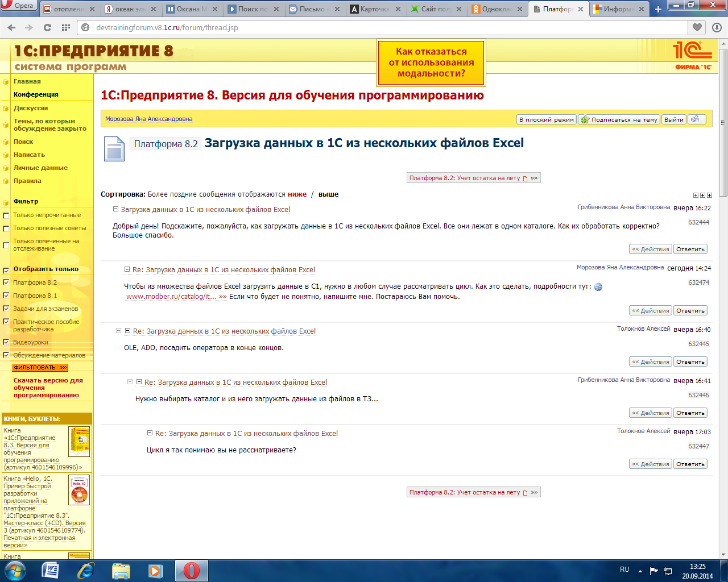Close the Письмо browser tab

pyautogui.click(x=338, y=9)
